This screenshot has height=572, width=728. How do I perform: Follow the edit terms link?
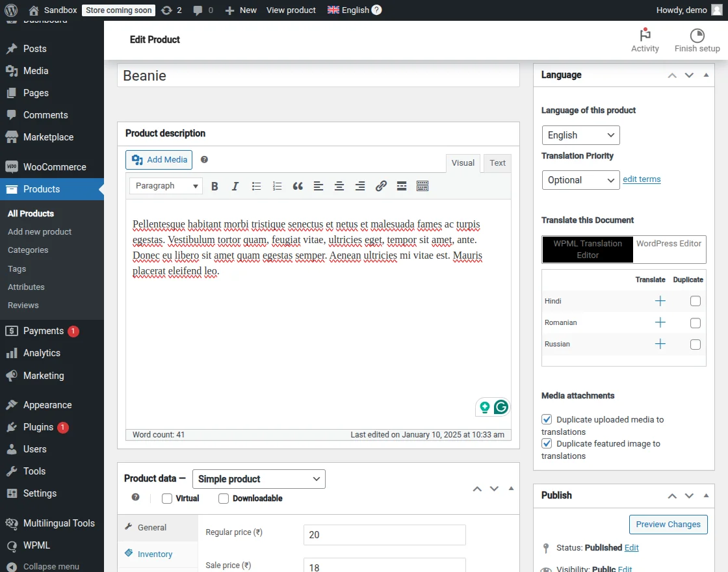tap(642, 179)
